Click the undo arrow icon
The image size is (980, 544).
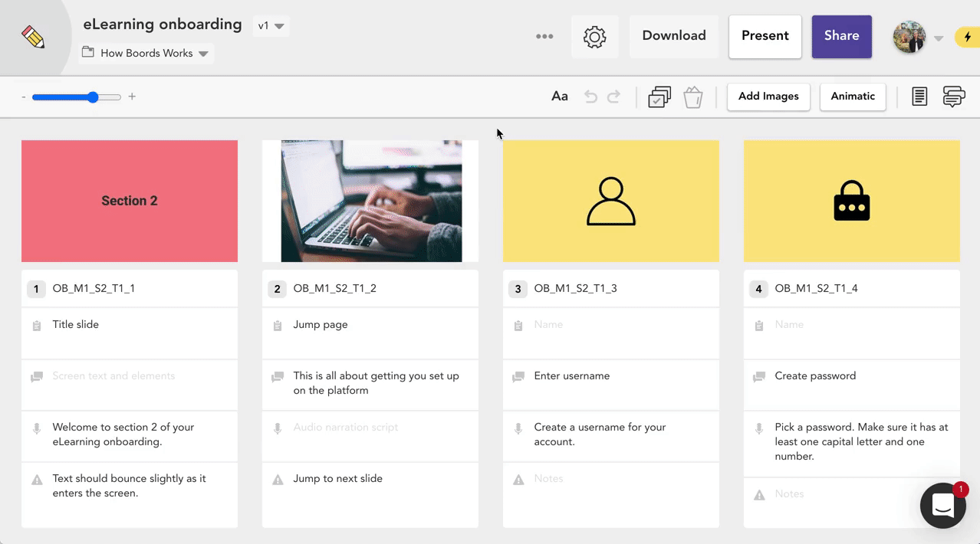590,96
